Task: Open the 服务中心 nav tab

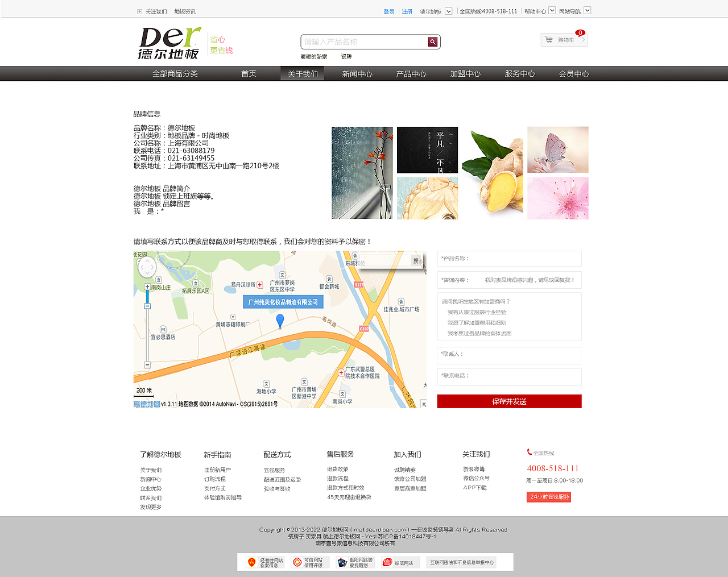Action: tap(520, 74)
